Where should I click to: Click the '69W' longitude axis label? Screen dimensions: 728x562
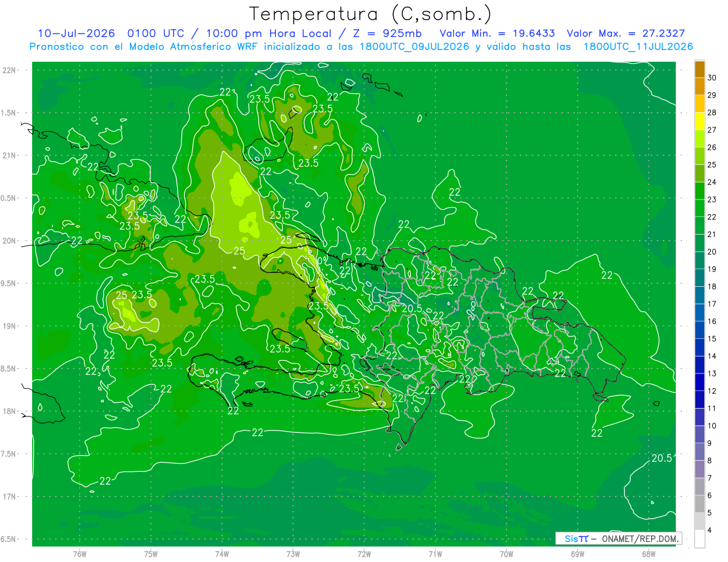click(x=578, y=554)
